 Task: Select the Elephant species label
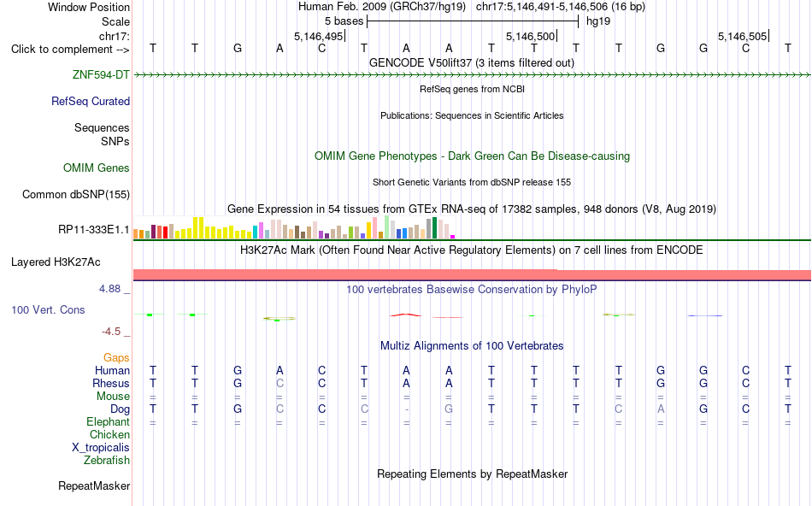pyautogui.click(x=109, y=421)
